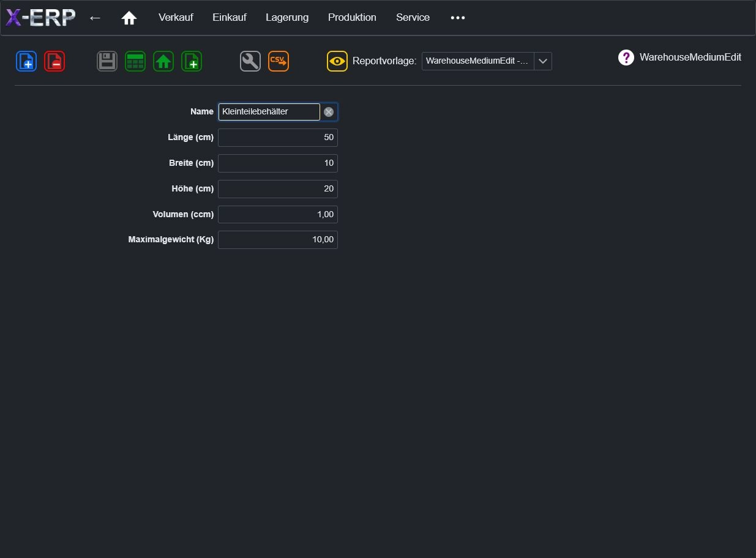Go back with the left arrow

pos(95,18)
